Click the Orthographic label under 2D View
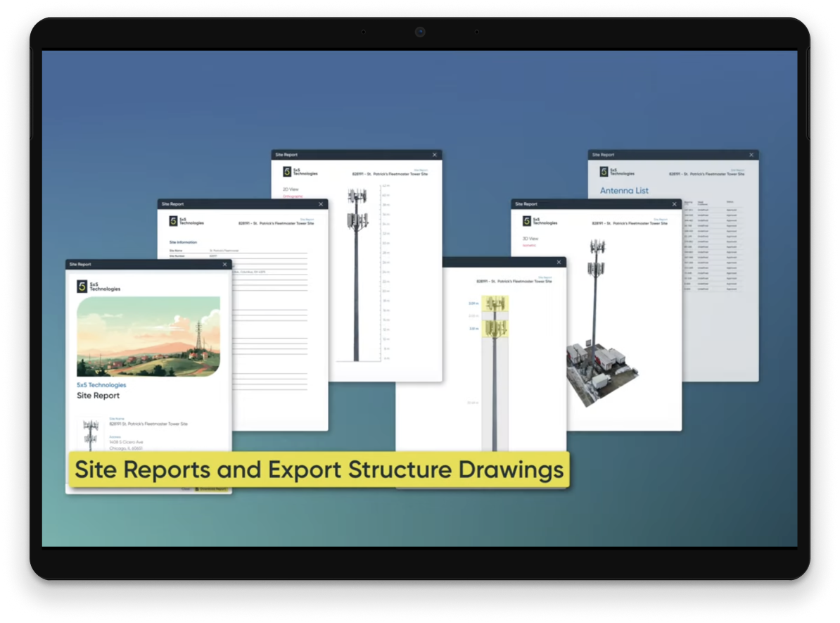The image size is (840, 623). click(x=293, y=196)
